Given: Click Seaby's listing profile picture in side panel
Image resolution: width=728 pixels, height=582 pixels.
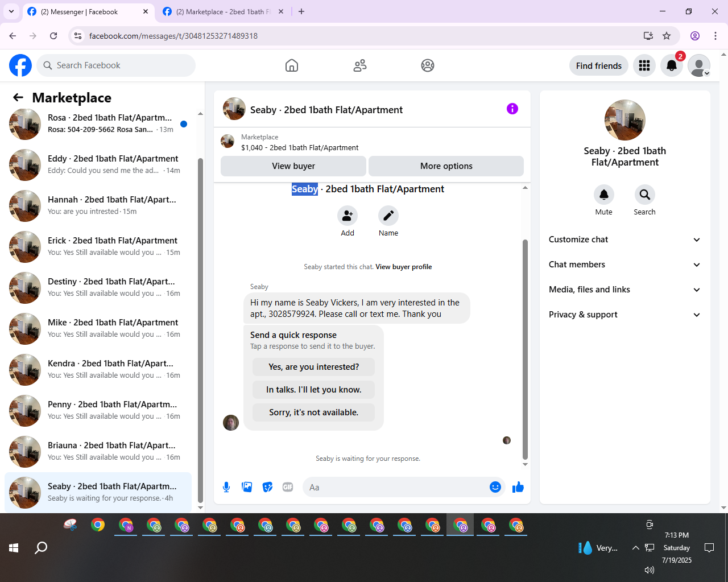Looking at the screenshot, I should pos(625,120).
